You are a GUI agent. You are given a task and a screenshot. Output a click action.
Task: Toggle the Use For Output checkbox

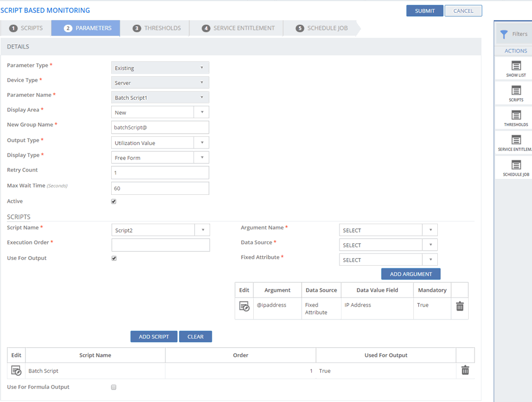114,258
